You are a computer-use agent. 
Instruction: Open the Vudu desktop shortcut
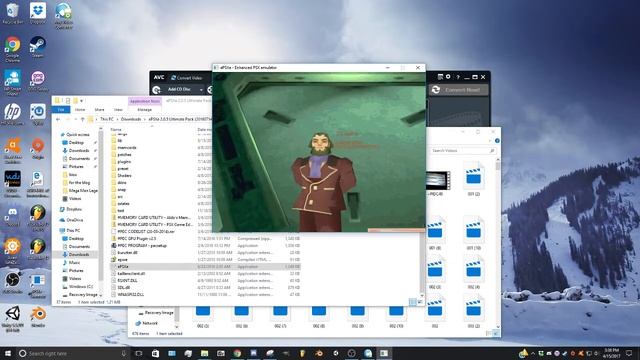pyautogui.click(x=12, y=183)
